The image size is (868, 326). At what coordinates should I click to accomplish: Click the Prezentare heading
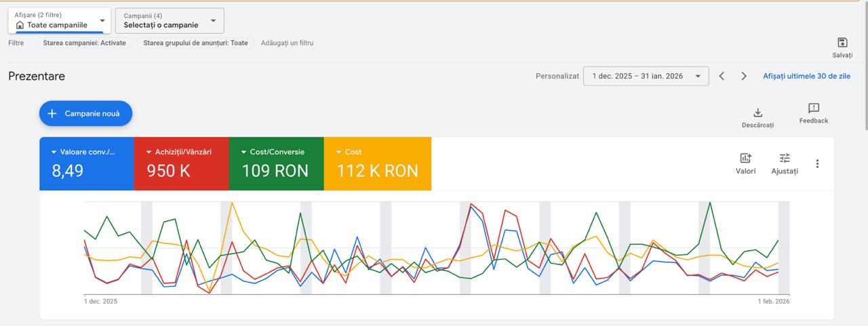click(x=37, y=76)
